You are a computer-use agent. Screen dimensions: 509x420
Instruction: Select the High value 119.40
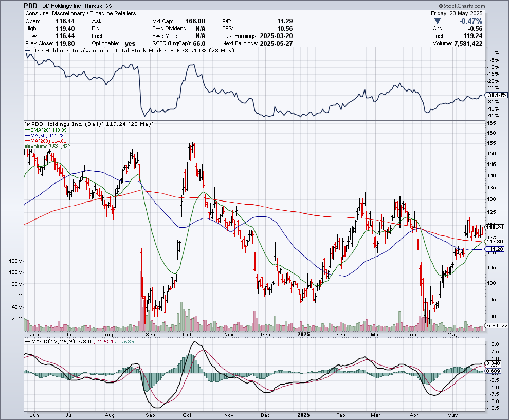coord(65,29)
